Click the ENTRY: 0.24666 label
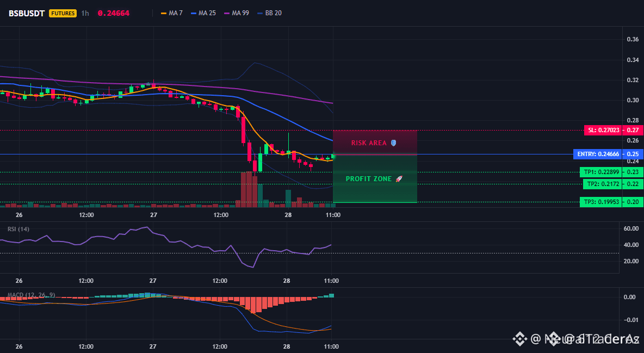 tap(598, 154)
